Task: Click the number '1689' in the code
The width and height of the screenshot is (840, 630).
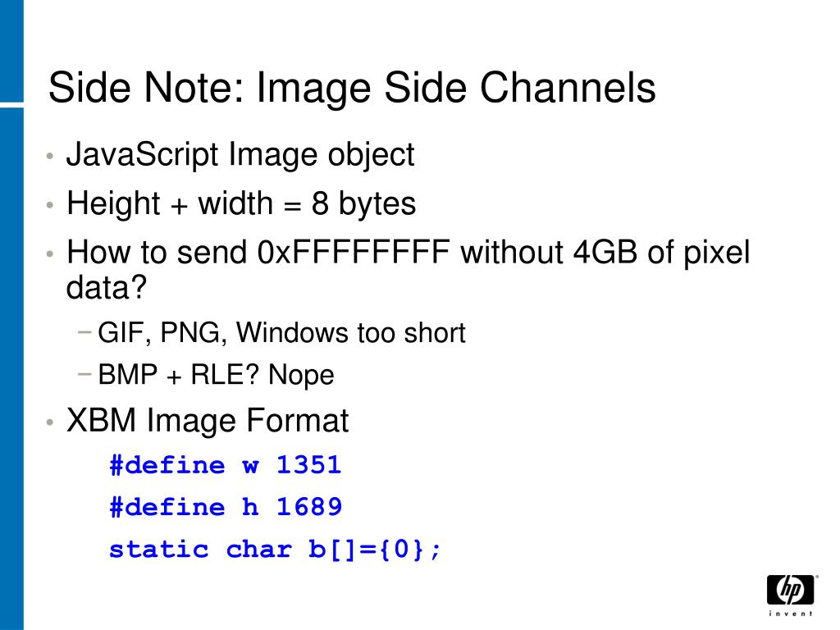Action: [309, 507]
